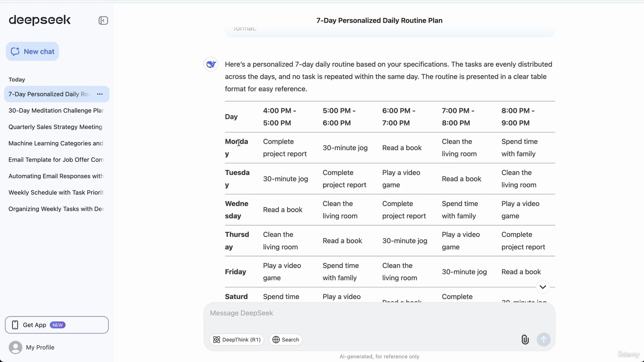644x362 pixels.
Task: Open Organizing Weekly Tasks chat
Action: click(56, 209)
